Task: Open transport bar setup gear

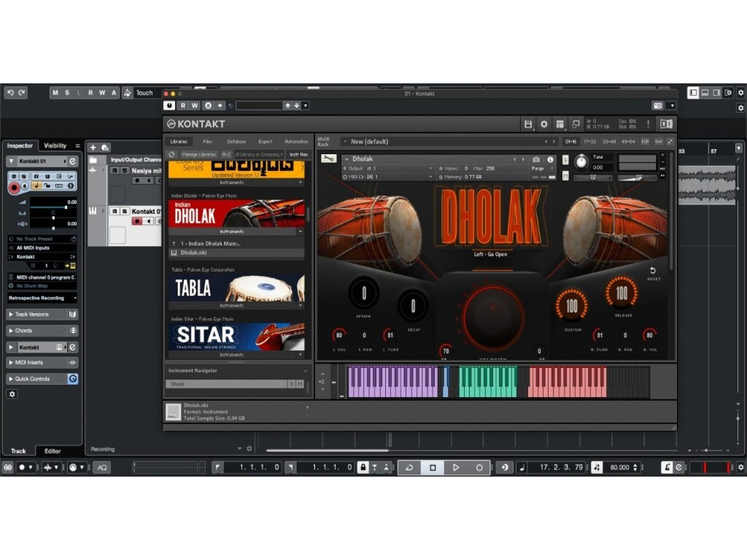Action: click(x=741, y=467)
